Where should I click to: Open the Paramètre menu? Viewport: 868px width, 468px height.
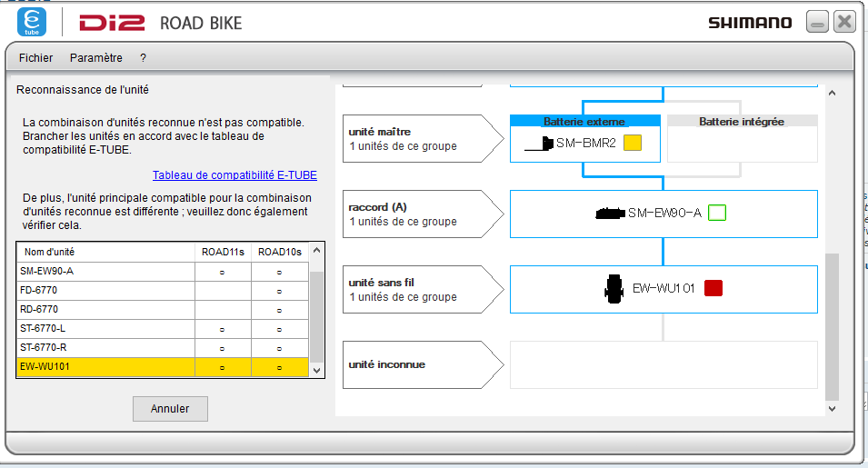click(95, 57)
